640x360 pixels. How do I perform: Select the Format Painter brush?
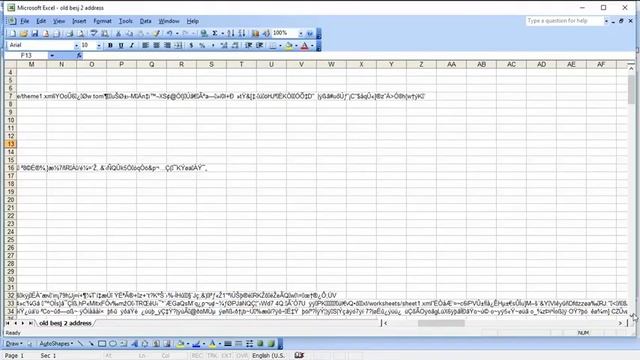pos(156,33)
